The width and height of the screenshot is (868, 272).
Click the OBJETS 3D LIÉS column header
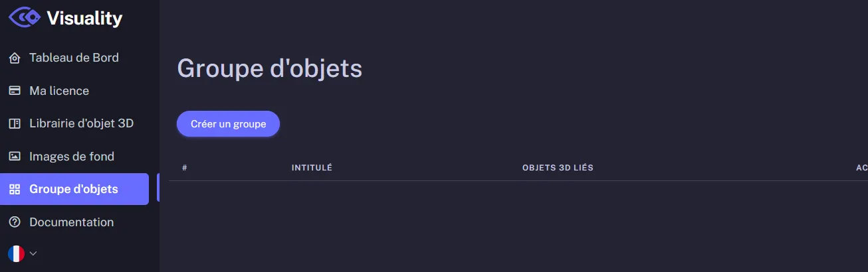[558, 168]
